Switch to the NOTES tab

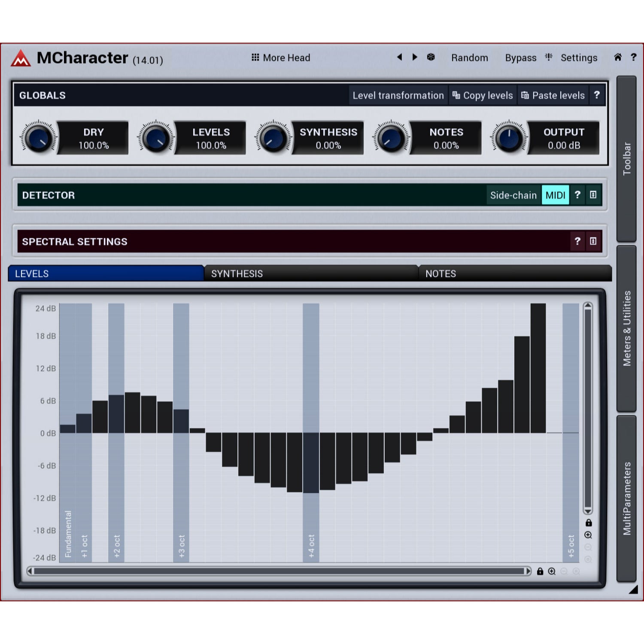[x=515, y=273]
